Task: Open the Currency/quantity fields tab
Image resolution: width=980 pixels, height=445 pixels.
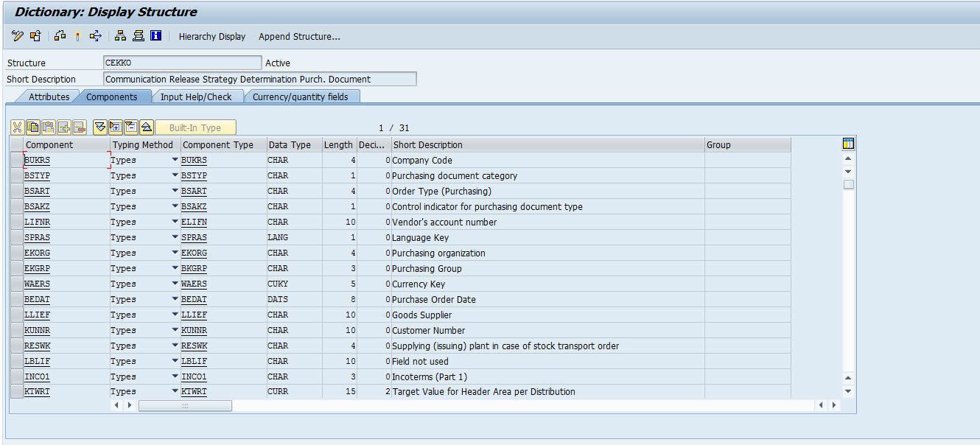Action: pos(300,97)
